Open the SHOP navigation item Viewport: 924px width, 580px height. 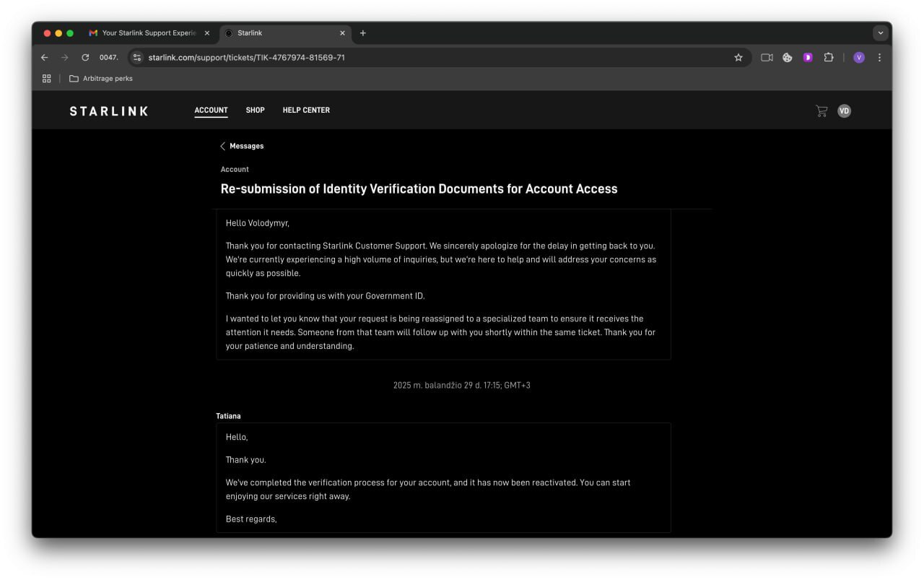point(255,111)
